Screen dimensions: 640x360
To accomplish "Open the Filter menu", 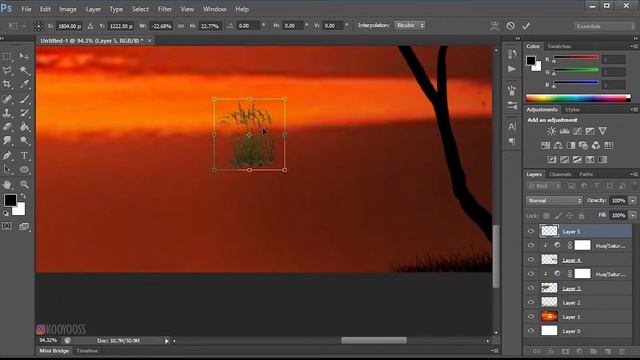I will (x=165, y=9).
